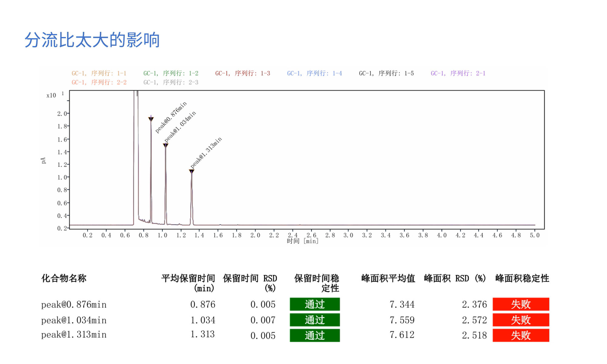Click the peak@1.313min rotated chart label
The image size is (607, 364).
206,153
